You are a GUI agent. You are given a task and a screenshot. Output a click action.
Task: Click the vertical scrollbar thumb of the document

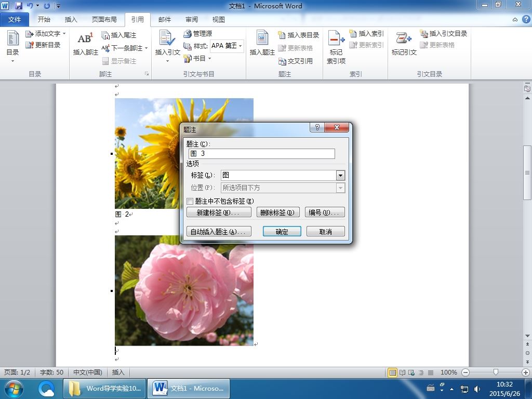[527, 172]
